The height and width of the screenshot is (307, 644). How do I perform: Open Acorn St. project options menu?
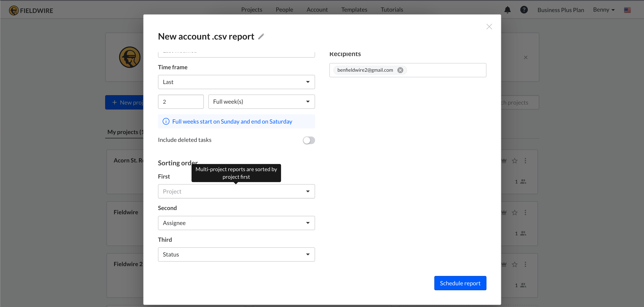pyautogui.click(x=525, y=161)
